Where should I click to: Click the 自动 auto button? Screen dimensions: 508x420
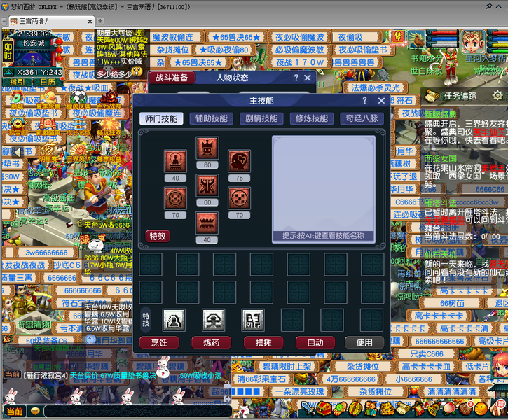point(315,343)
